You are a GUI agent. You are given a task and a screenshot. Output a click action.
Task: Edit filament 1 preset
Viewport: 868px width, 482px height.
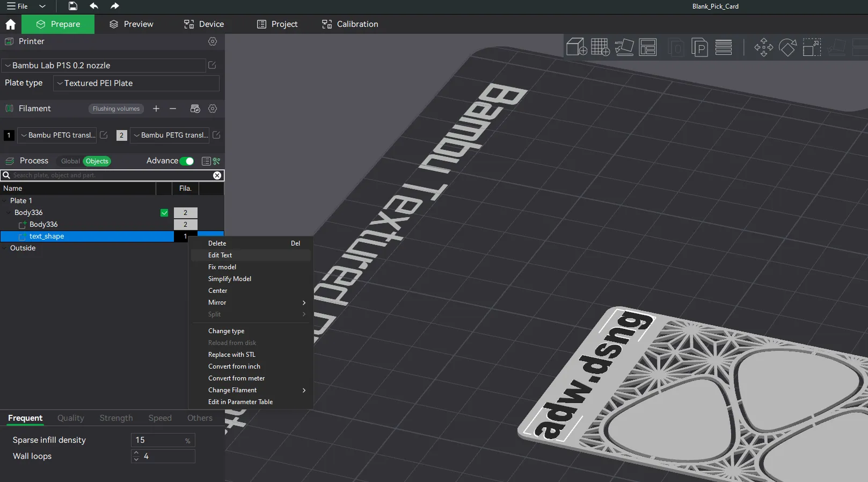click(104, 135)
